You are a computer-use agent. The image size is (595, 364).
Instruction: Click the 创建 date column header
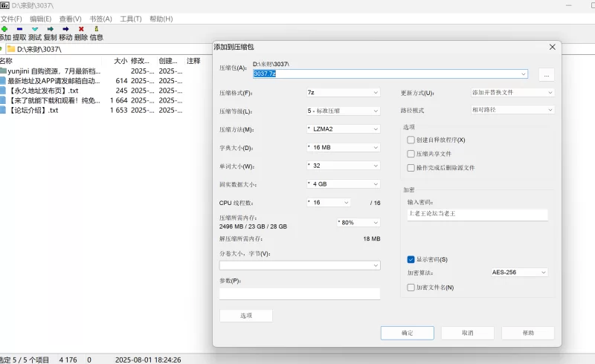pyautogui.click(x=168, y=61)
